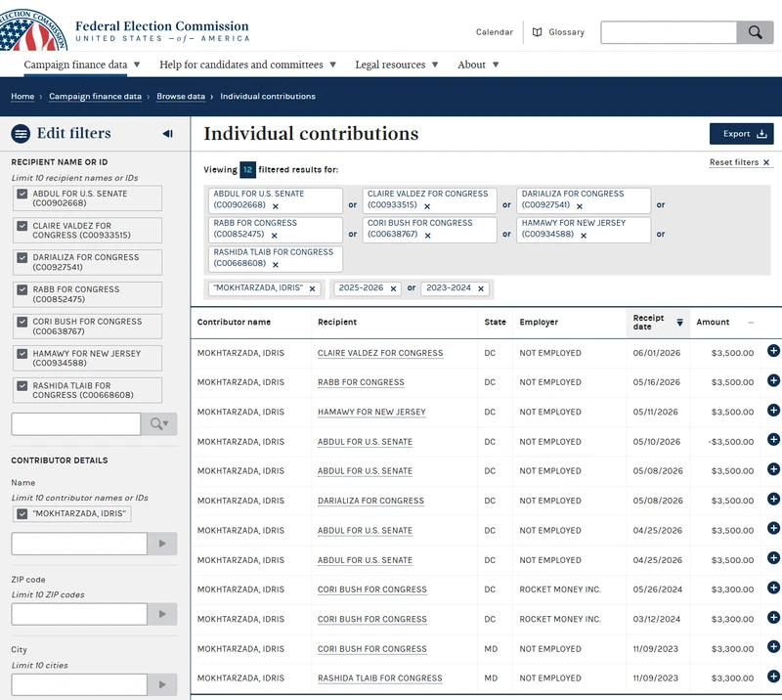Uncheck RABB FOR CONGRESS recipient checkbox

pyautogui.click(x=22, y=289)
